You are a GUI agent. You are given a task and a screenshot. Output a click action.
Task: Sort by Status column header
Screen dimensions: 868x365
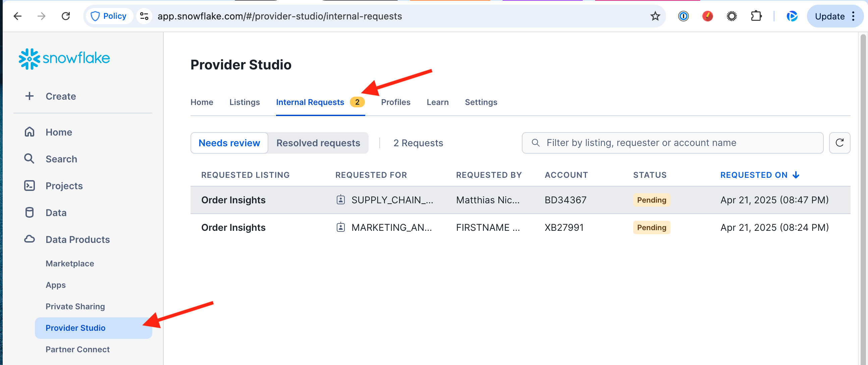click(x=650, y=175)
